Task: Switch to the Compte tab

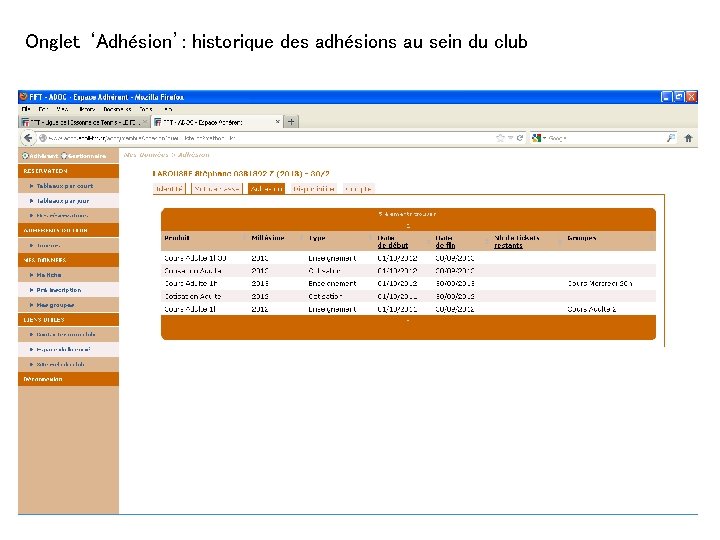Action: [x=358, y=189]
